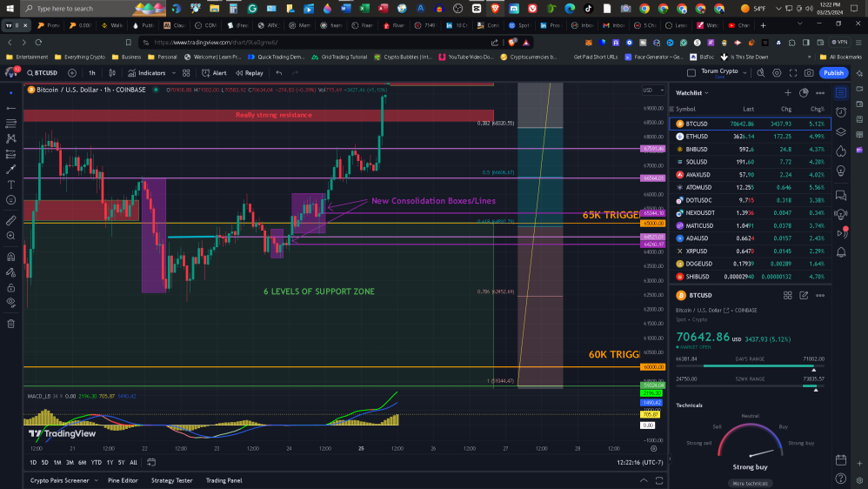Collapse bottom panel with chevron-up arrow

click(644, 480)
